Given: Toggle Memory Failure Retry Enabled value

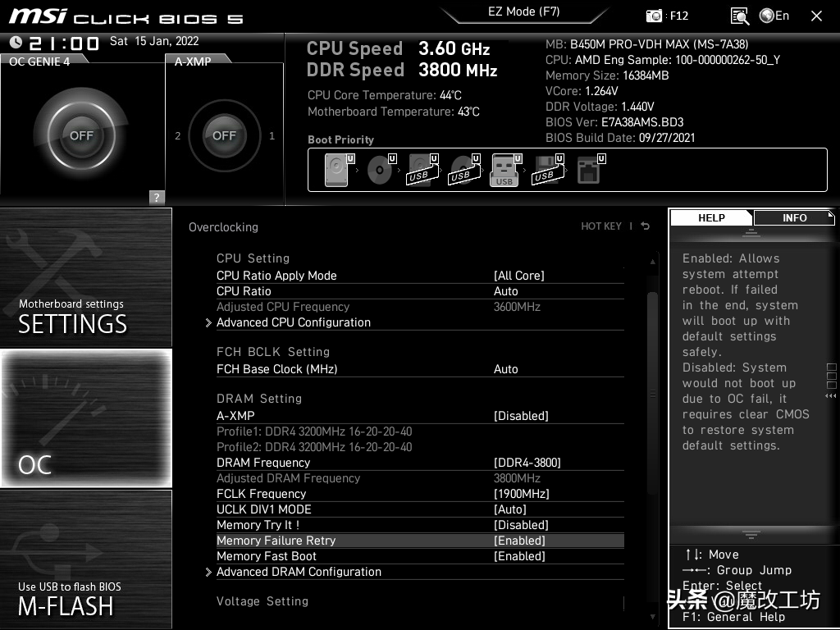Looking at the screenshot, I should (519, 541).
